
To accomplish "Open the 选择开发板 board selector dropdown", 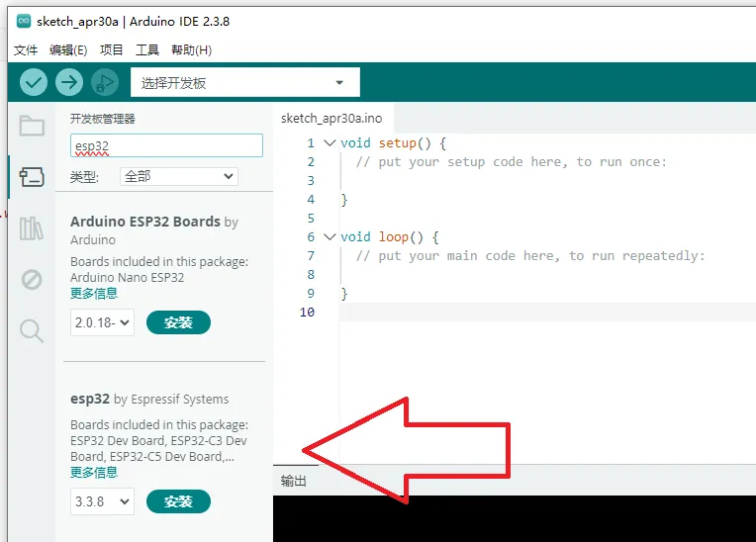I will (x=244, y=83).
